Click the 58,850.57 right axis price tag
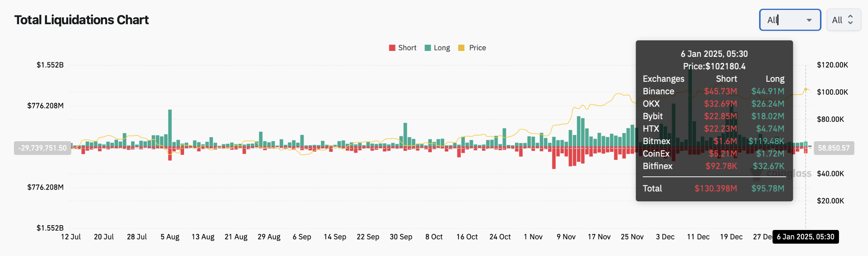The height and width of the screenshot is (256, 868). 834,148
